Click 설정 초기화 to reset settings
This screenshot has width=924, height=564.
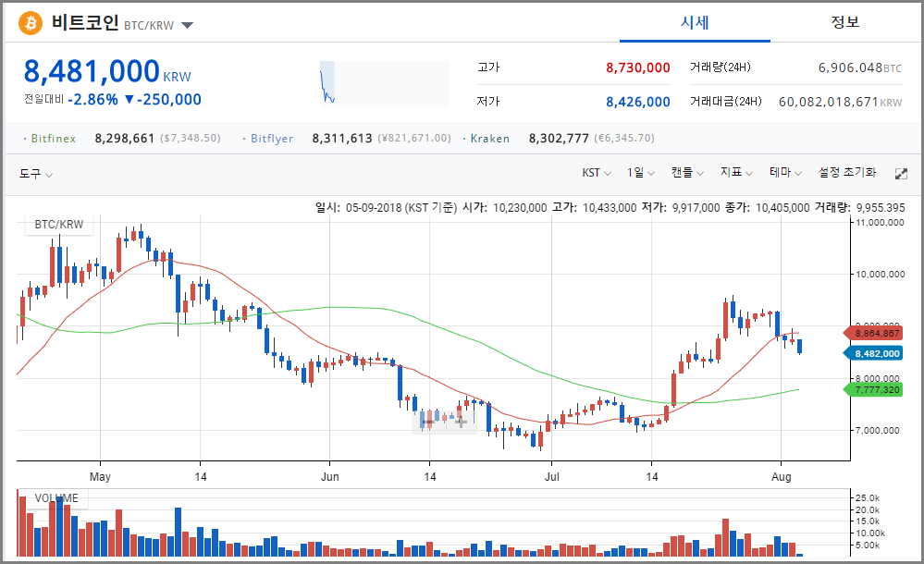[x=847, y=173]
